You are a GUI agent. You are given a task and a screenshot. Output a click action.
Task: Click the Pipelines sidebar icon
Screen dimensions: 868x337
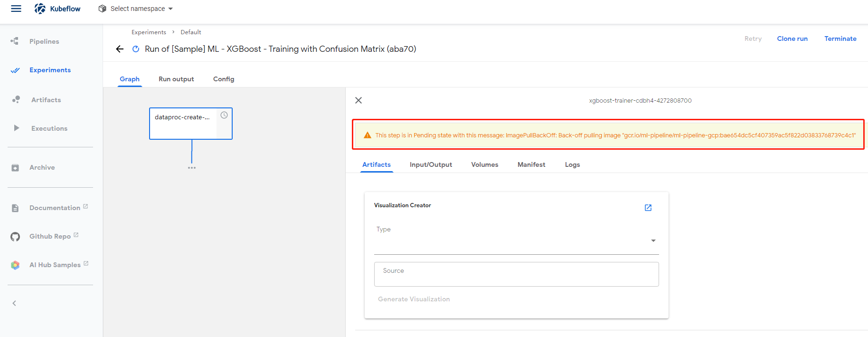click(15, 41)
